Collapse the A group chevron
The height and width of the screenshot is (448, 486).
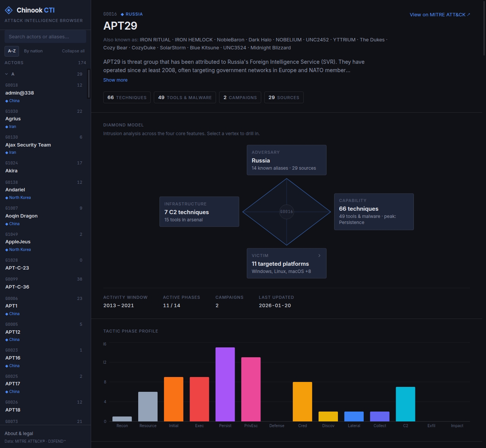tap(6, 74)
